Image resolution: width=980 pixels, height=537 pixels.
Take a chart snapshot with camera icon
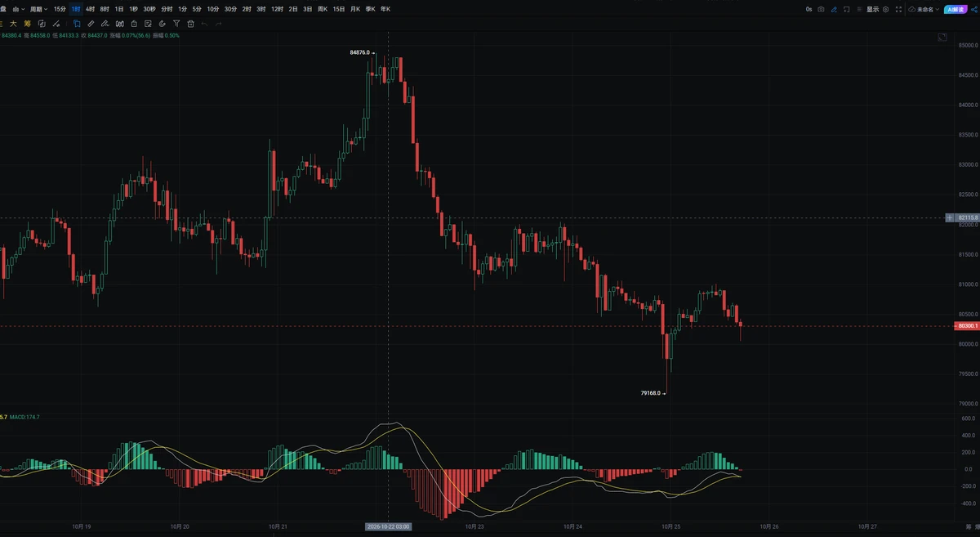[821, 9]
